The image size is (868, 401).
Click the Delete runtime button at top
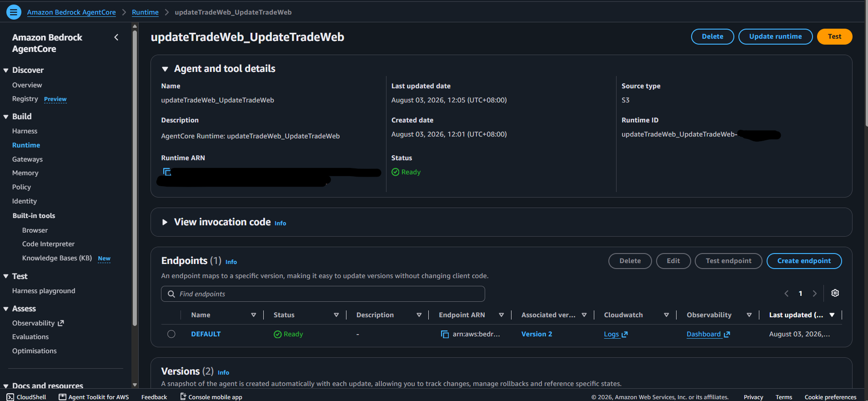(x=712, y=36)
